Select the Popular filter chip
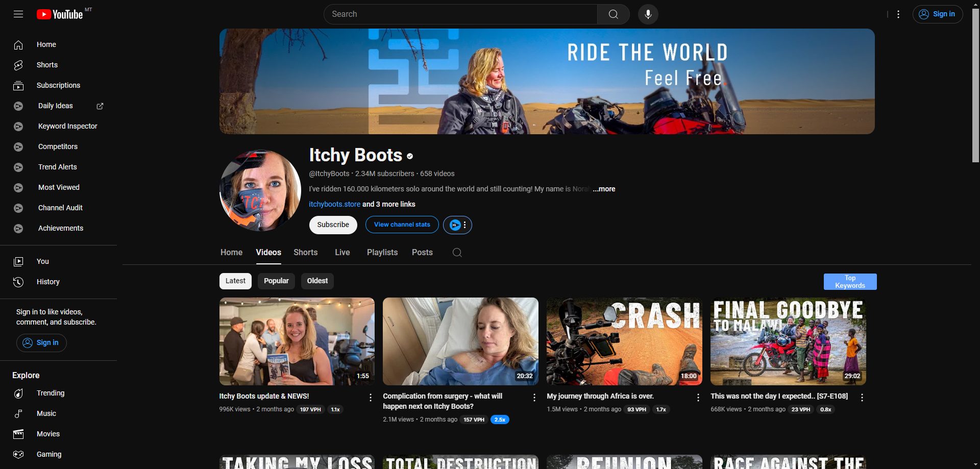The height and width of the screenshot is (469, 980). [x=276, y=281]
